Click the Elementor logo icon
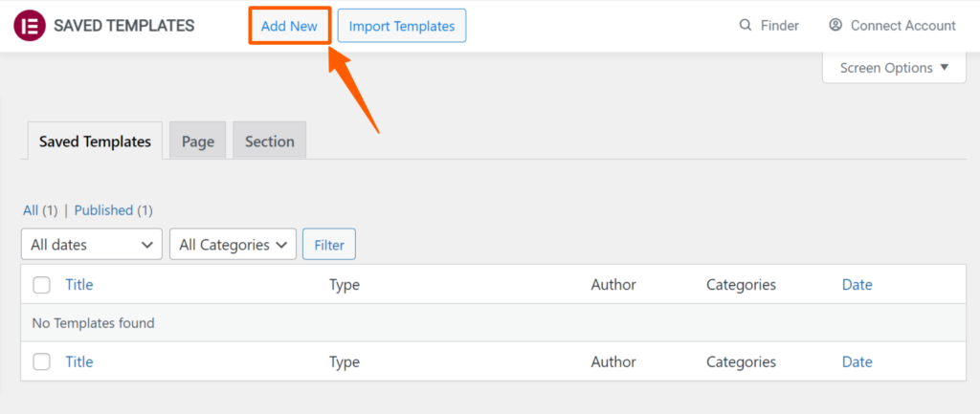This screenshot has height=414, width=980. point(30,26)
